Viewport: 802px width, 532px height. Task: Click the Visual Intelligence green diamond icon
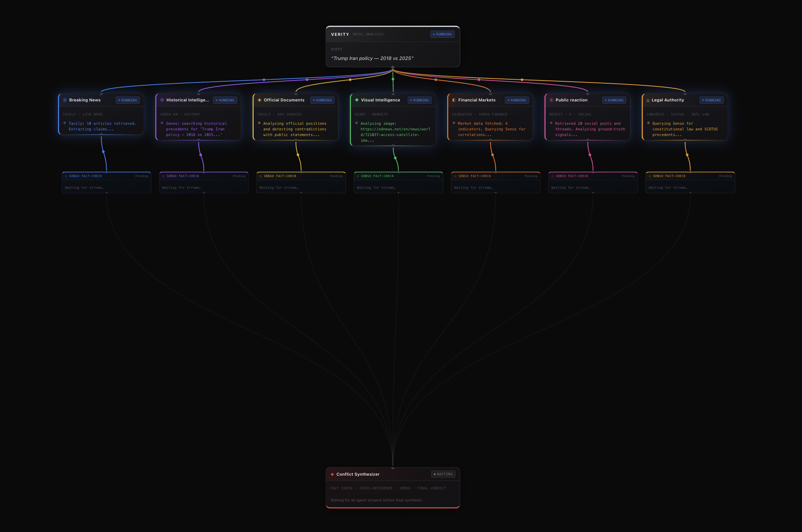357,100
